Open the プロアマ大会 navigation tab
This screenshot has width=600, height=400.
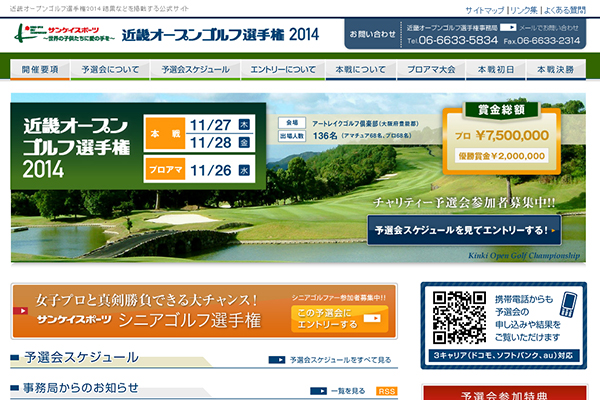pyautogui.click(x=431, y=70)
